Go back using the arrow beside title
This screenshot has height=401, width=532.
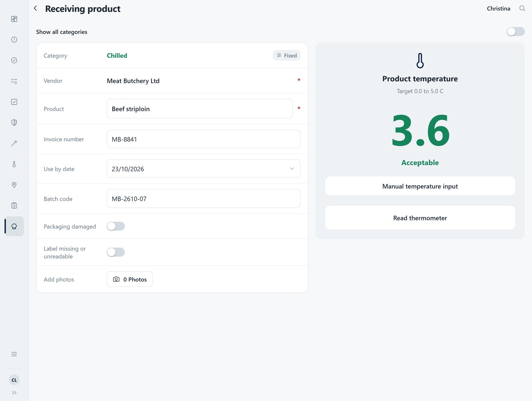[35, 8]
